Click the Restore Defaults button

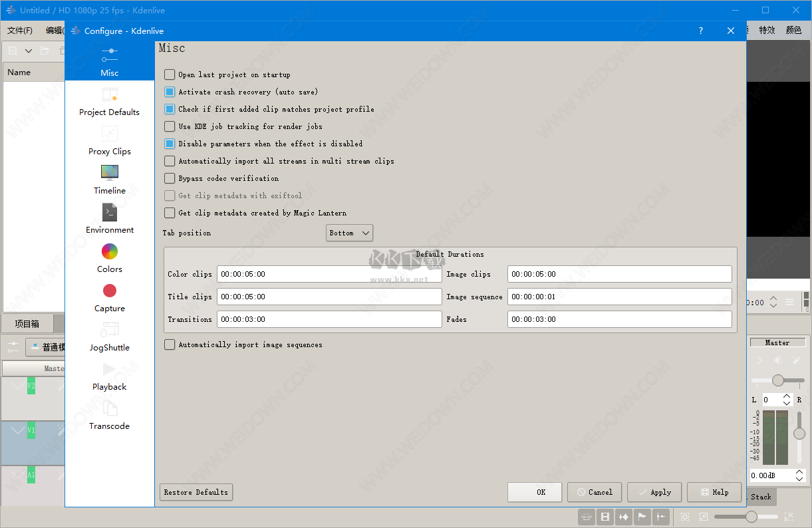(196, 492)
